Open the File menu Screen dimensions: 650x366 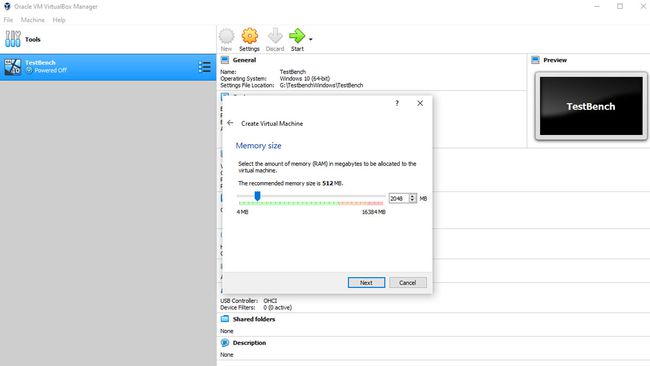8,20
